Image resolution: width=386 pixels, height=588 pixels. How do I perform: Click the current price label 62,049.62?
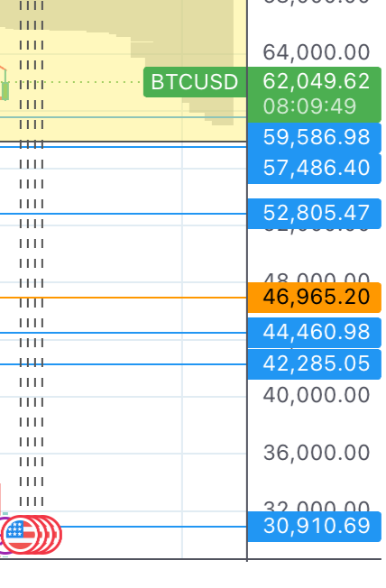tap(317, 81)
